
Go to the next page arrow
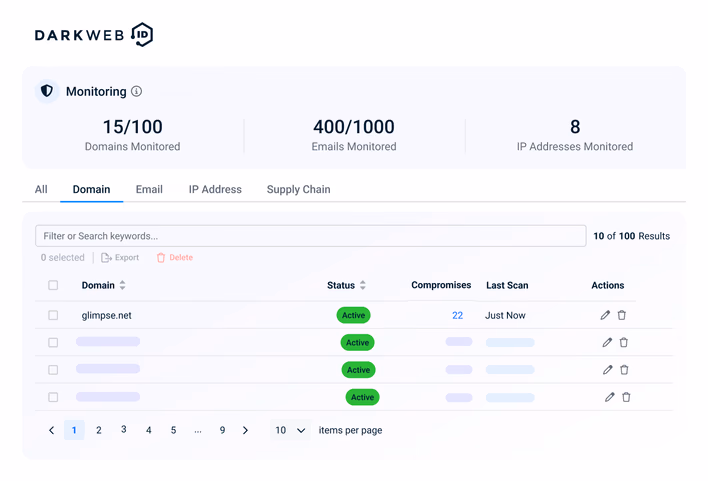click(x=245, y=430)
